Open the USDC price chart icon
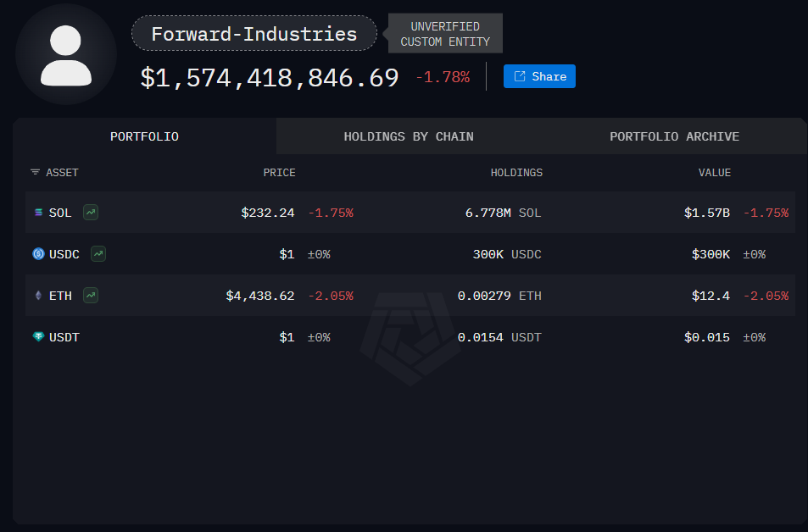808x532 pixels. tap(98, 253)
